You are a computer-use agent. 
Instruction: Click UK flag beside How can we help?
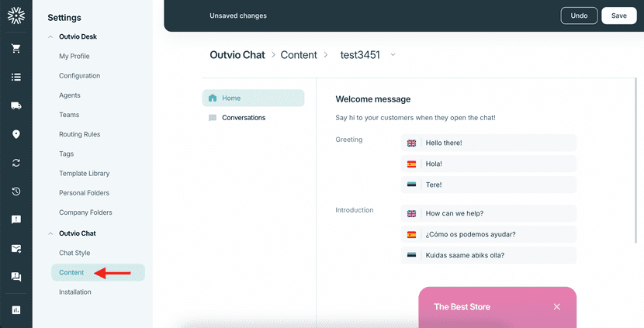pyautogui.click(x=411, y=213)
